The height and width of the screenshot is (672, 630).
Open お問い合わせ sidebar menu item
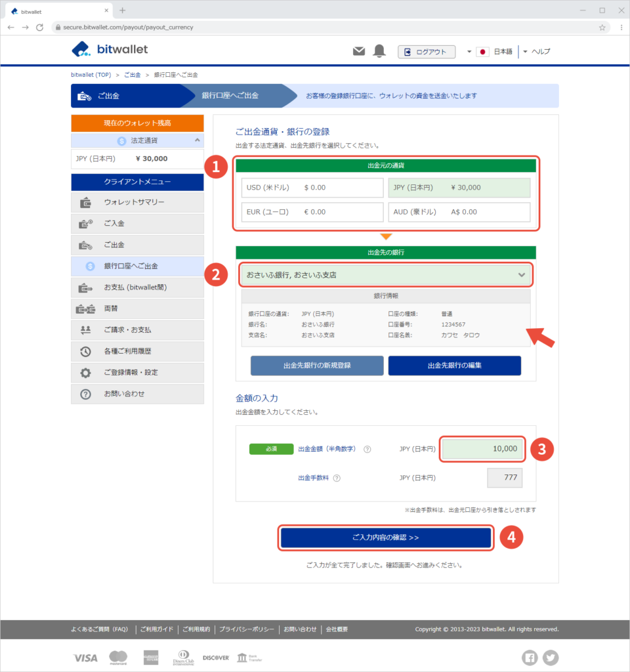[137, 394]
